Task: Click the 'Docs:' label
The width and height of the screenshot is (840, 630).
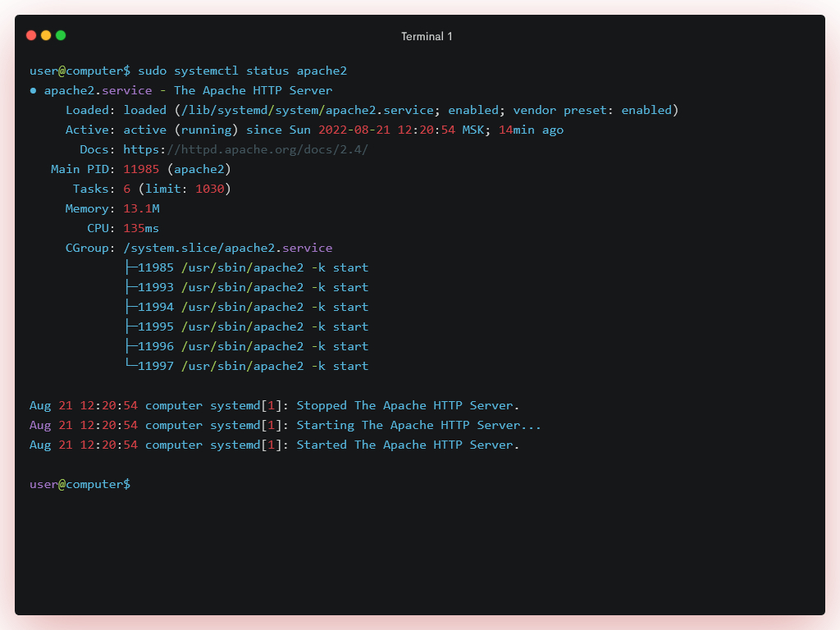Action: (x=98, y=149)
